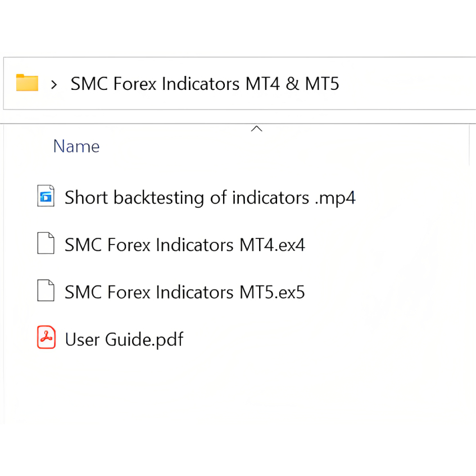Click the yellow folder icon in address bar

click(27, 83)
